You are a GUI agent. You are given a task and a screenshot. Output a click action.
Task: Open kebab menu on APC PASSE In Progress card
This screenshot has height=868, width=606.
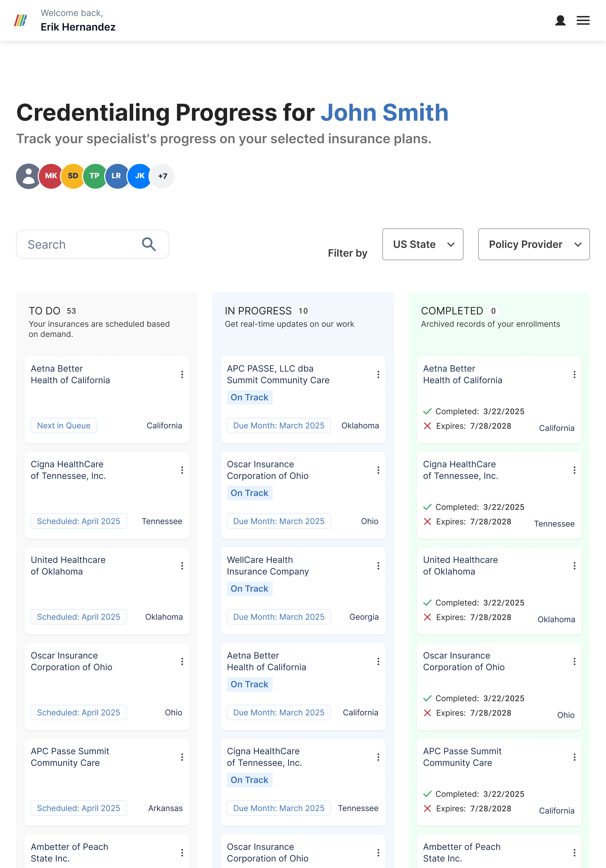click(x=378, y=374)
